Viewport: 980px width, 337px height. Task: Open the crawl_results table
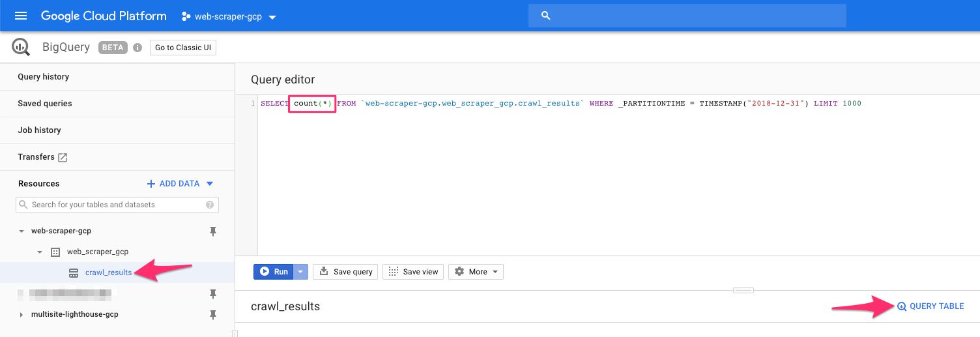108,272
